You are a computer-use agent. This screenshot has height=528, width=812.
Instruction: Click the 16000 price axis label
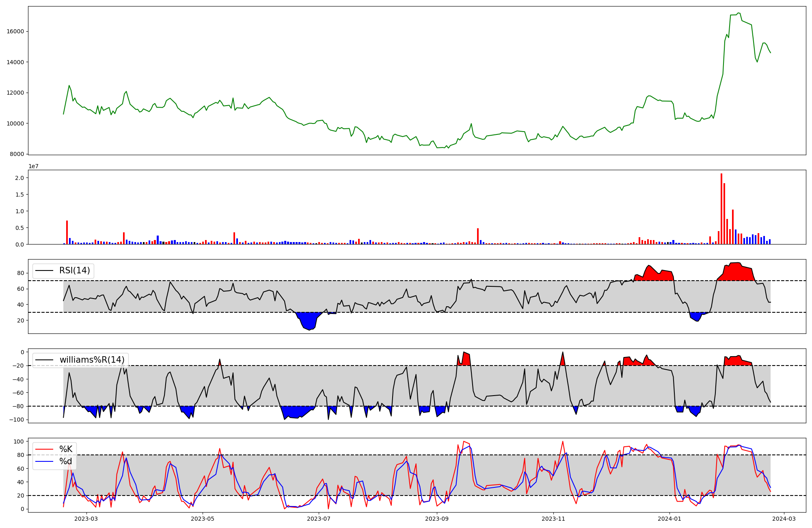tap(16, 31)
